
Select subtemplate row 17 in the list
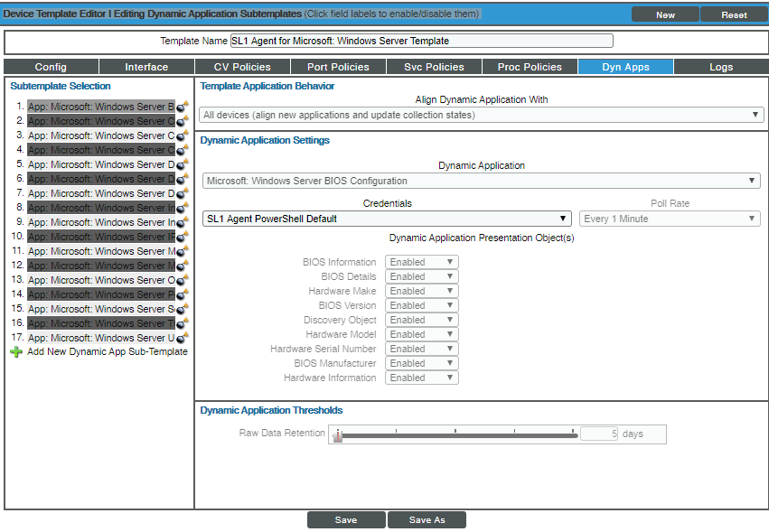(x=101, y=338)
